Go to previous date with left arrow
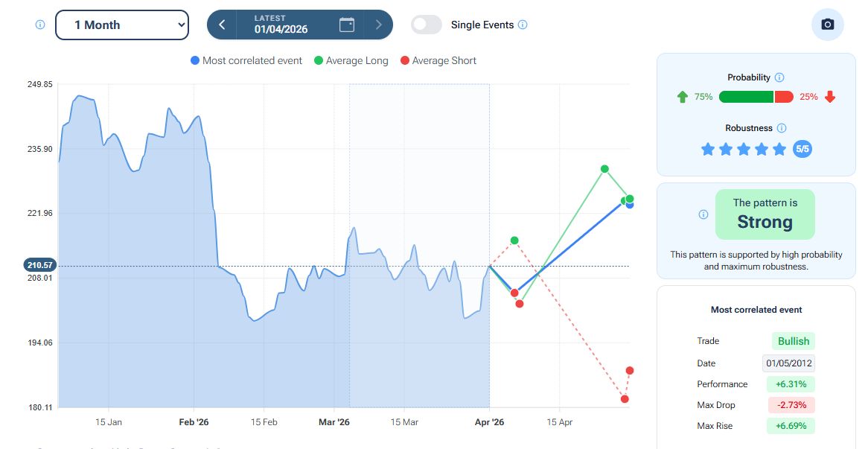This screenshot has width=868, height=449. tap(222, 25)
